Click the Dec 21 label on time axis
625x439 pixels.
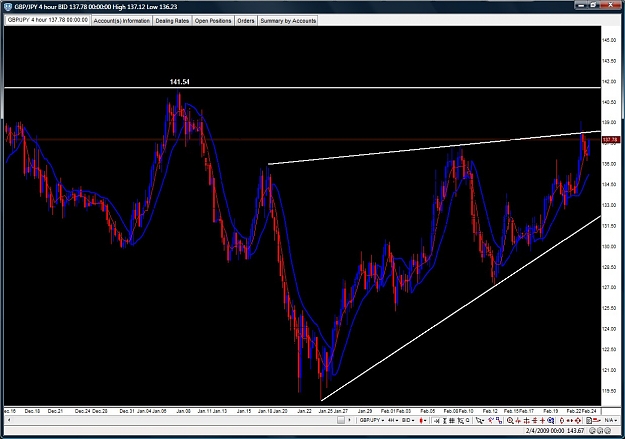point(55,411)
